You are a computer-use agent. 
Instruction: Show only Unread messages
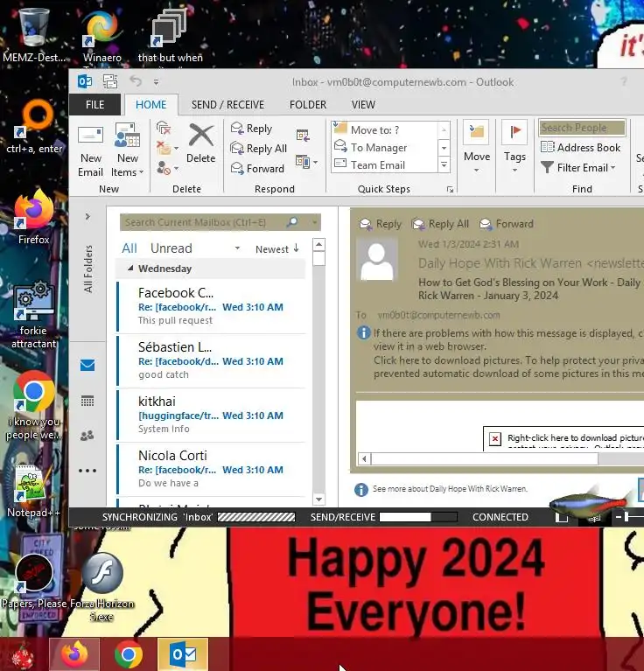[171, 248]
